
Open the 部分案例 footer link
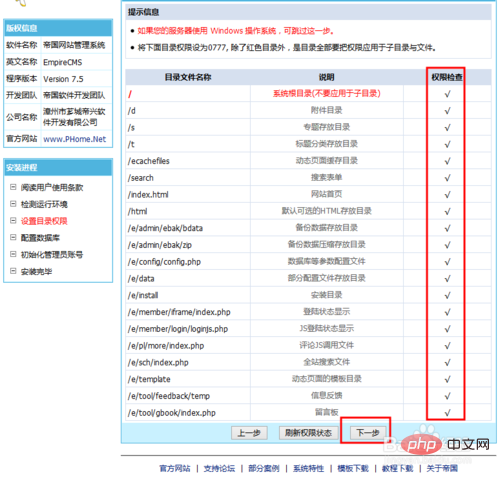[264, 468]
